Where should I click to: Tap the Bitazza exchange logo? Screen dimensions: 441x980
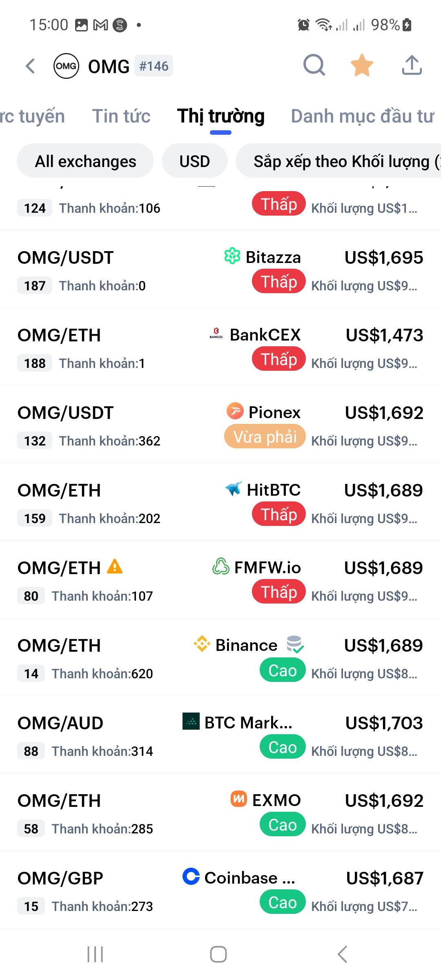[x=232, y=256]
